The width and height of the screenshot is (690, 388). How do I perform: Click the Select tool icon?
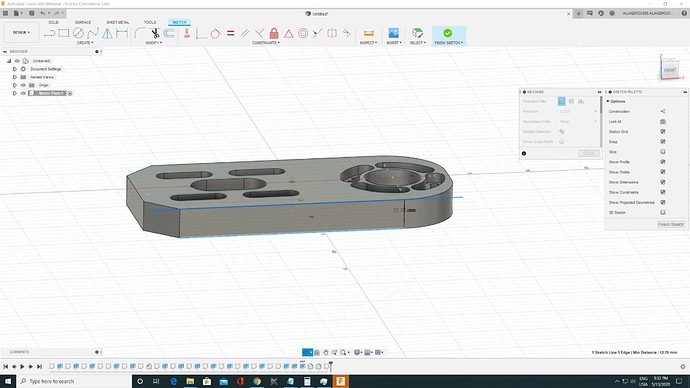point(418,33)
